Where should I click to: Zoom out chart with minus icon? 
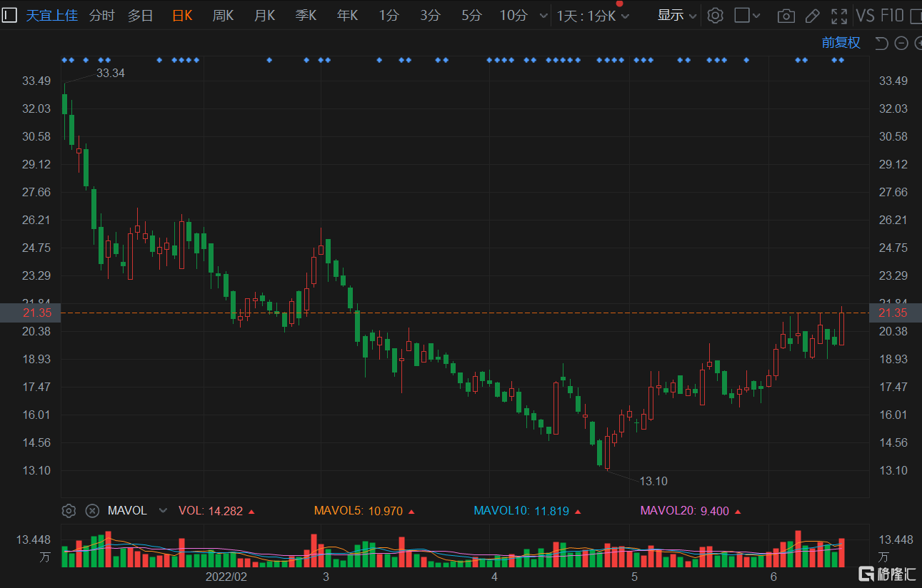(x=901, y=44)
